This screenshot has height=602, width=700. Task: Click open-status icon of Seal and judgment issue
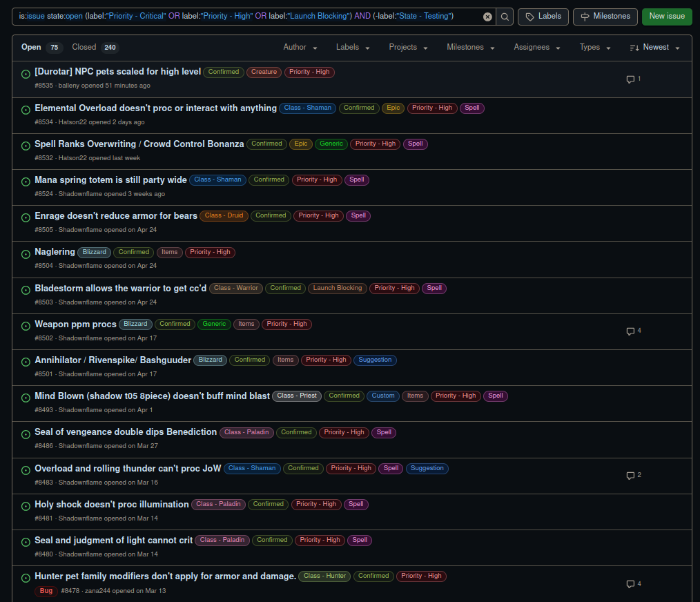pyautogui.click(x=26, y=542)
